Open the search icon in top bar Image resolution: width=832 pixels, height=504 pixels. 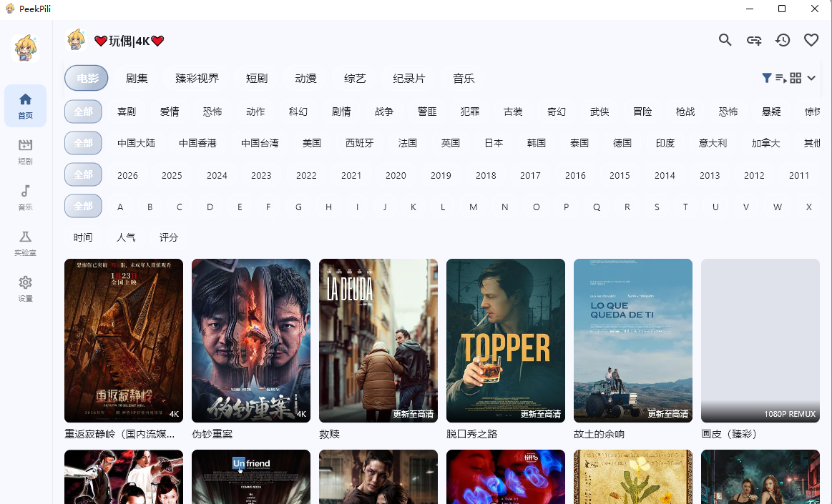725,40
